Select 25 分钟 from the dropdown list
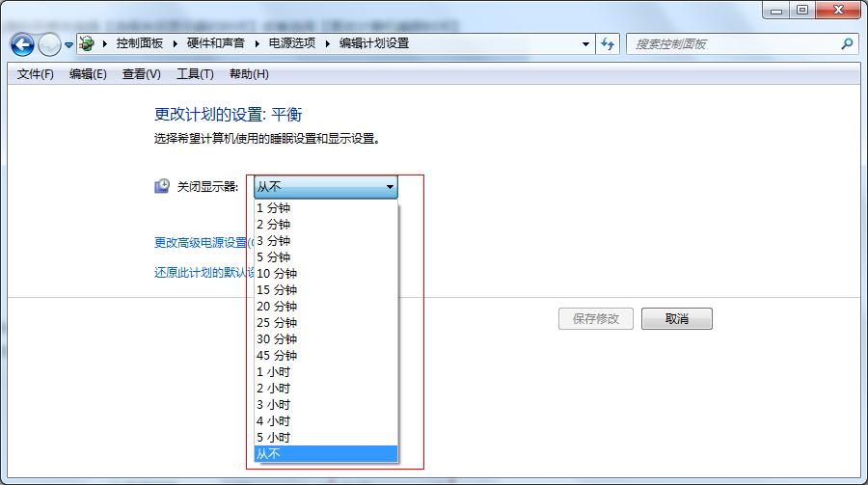The height and width of the screenshot is (485, 868). coord(326,323)
